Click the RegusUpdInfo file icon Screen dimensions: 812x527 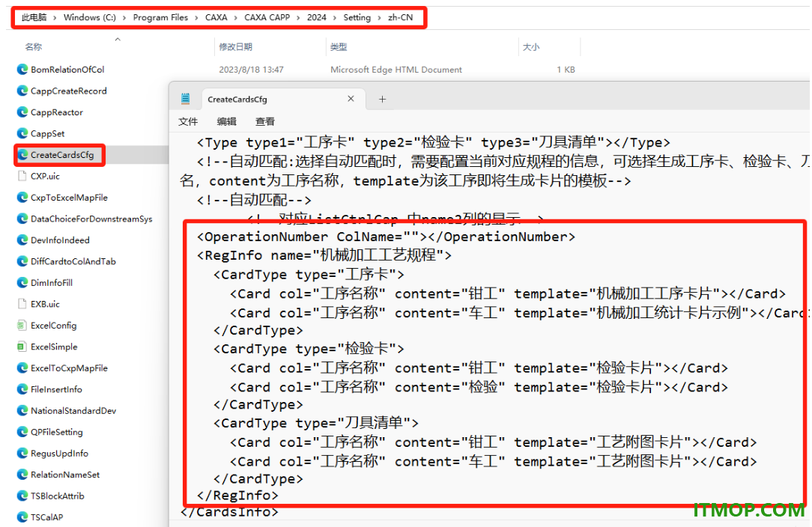click(22, 453)
